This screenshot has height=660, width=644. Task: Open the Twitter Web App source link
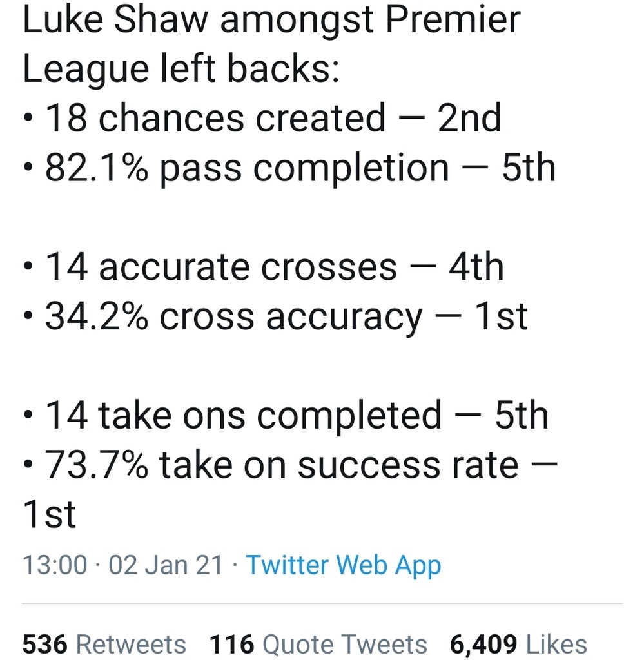(x=344, y=565)
